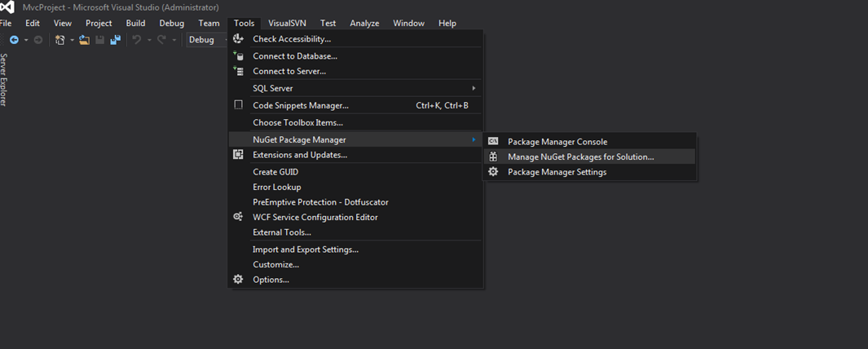
Task: Open the Debug configuration combo box
Action: 208,40
